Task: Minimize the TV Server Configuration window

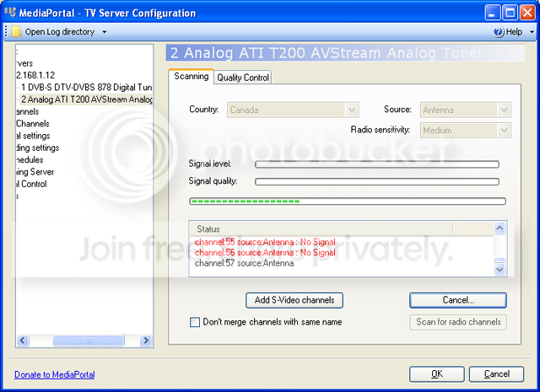Action: [493, 13]
